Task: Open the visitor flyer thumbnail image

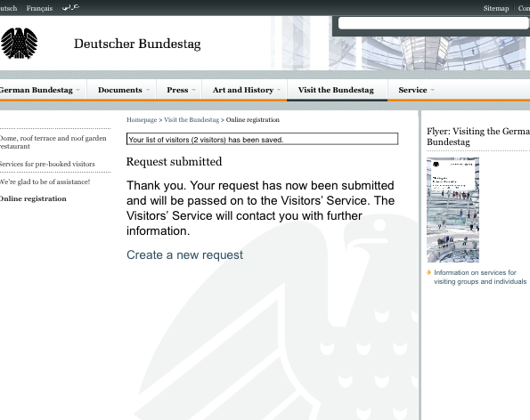Action: [453, 210]
